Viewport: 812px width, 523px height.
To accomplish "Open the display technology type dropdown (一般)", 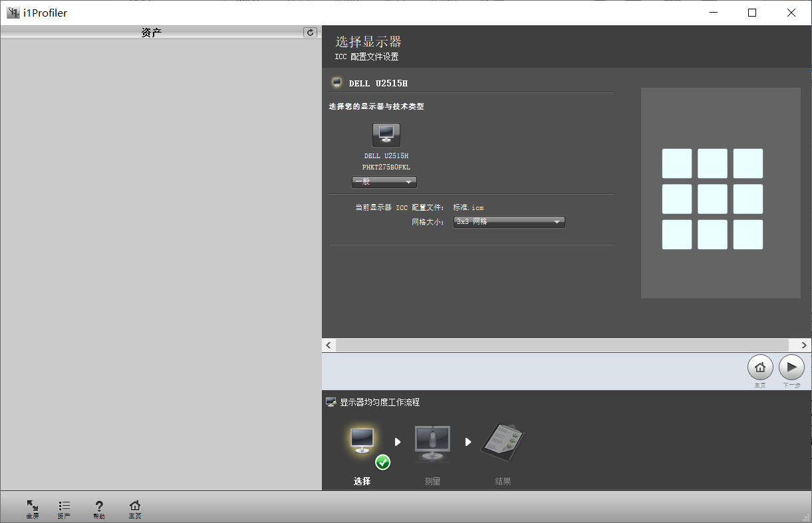I will point(384,182).
